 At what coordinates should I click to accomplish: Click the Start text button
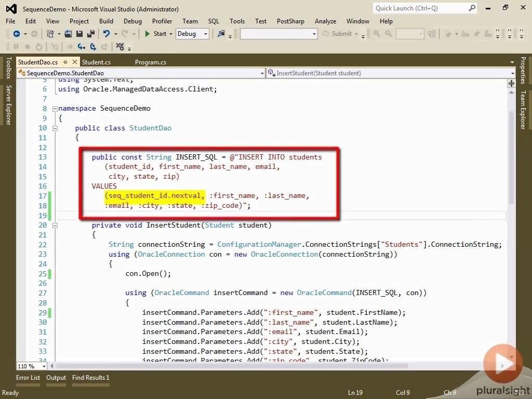pos(160,34)
